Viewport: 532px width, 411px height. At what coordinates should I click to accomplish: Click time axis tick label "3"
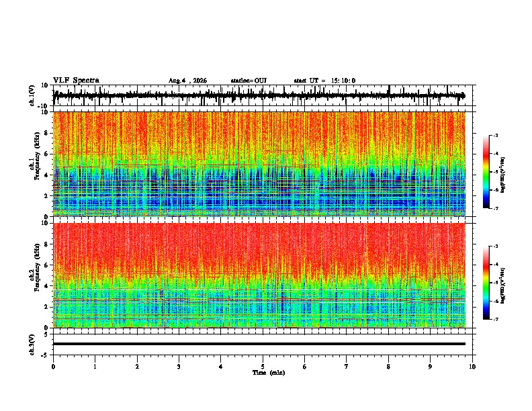[x=179, y=367]
